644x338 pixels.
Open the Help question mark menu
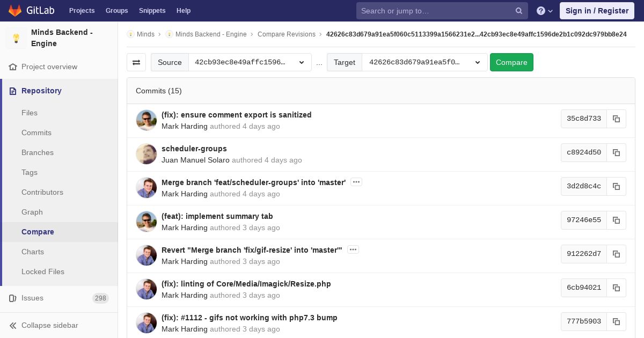tap(544, 11)
